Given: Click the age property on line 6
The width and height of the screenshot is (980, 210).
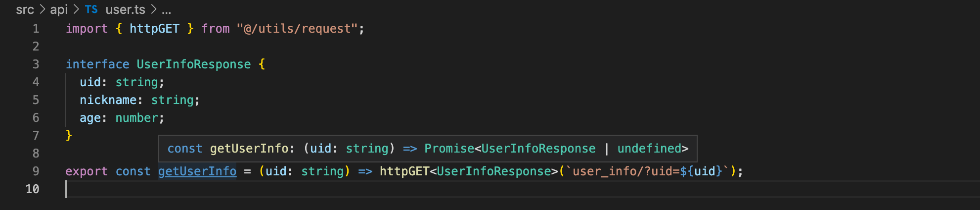Looking at the screenshot, I should [90, 118].
